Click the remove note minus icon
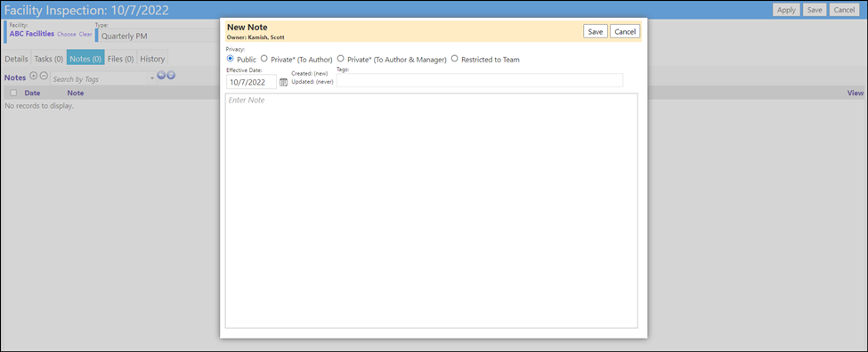868x352 pixels. pyautogui.click(x=44, y=76)
